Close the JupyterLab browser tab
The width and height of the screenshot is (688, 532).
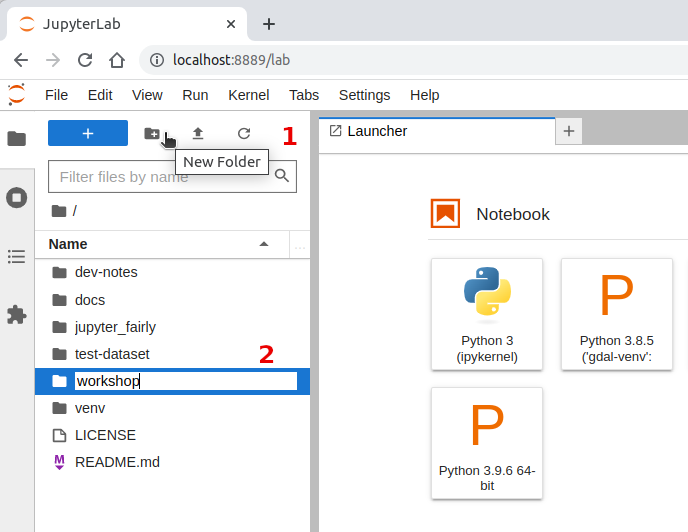[231, 24]
